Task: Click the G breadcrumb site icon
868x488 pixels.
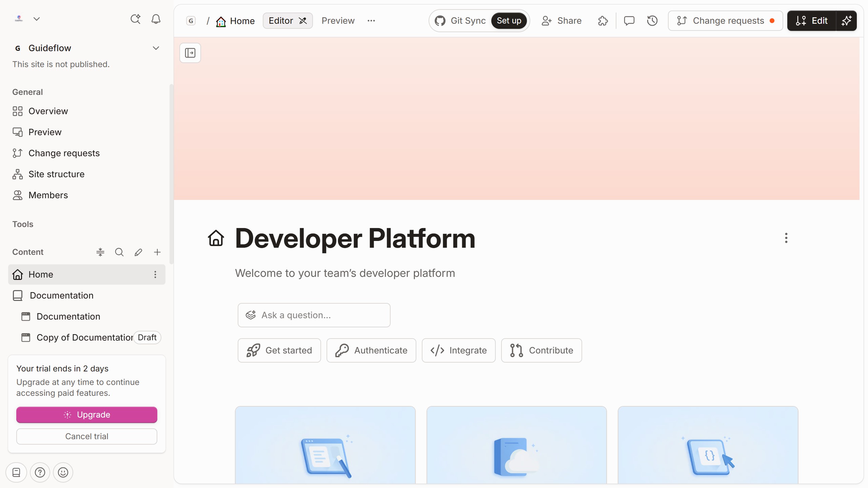Action: (191, 21)
